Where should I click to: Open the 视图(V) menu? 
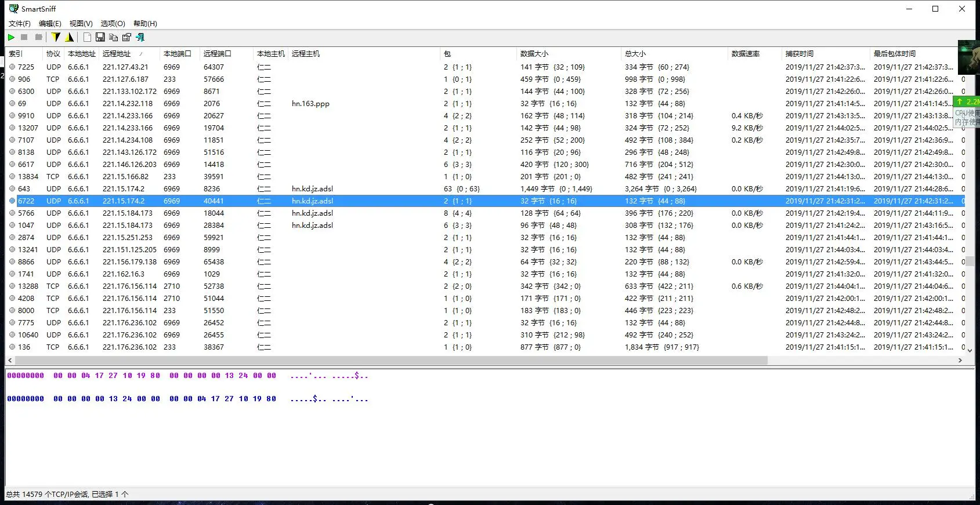[81, 24]
